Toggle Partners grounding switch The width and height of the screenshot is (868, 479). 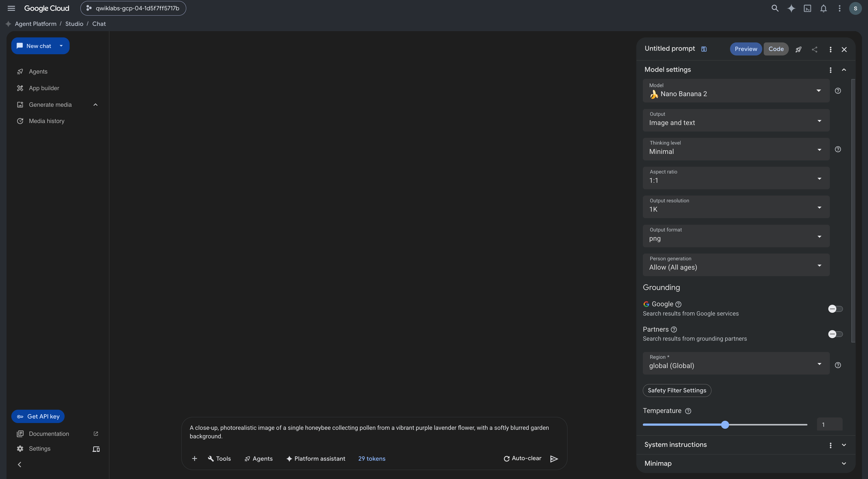[835, 334]
